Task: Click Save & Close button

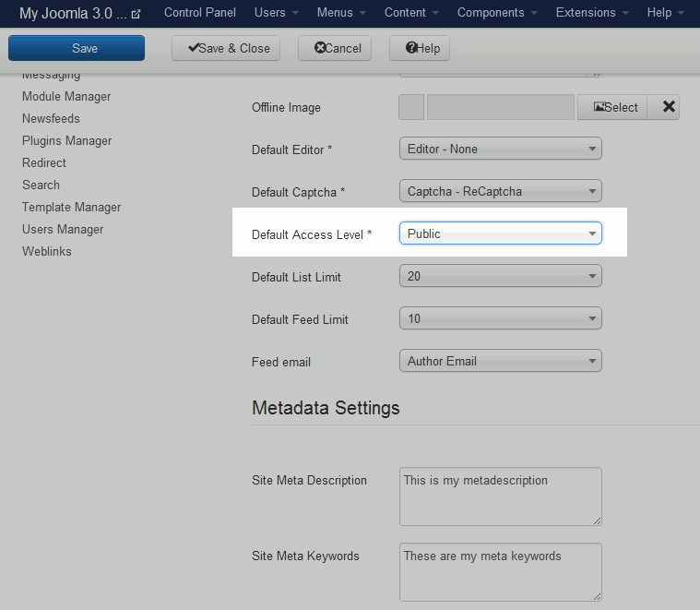Action: coord(226,48)
